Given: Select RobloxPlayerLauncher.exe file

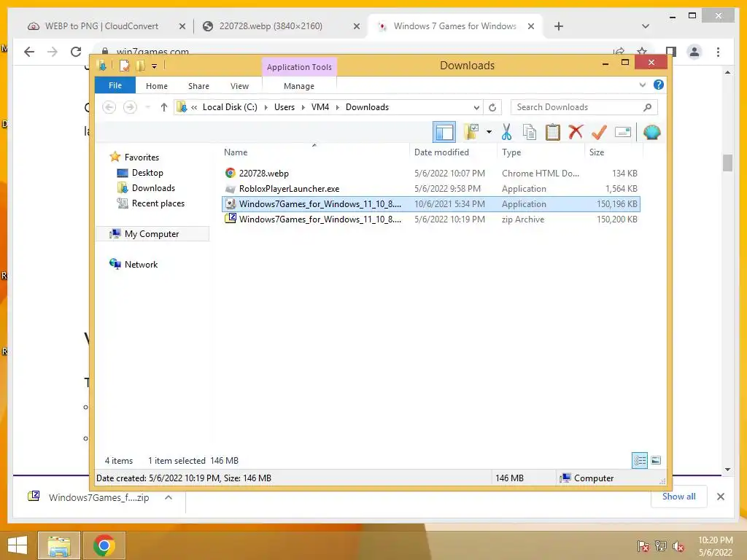Looking at the screenshot, I should (x=431, y=189).
